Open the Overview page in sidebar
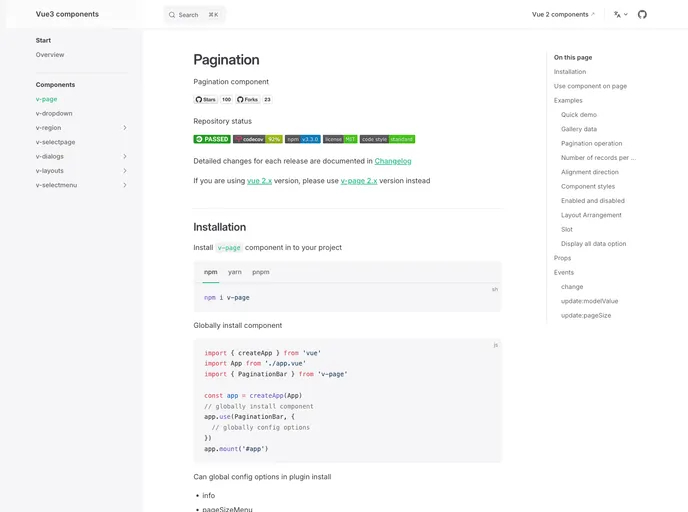Screen dimensions: 688x512 [x=50, y=55]
